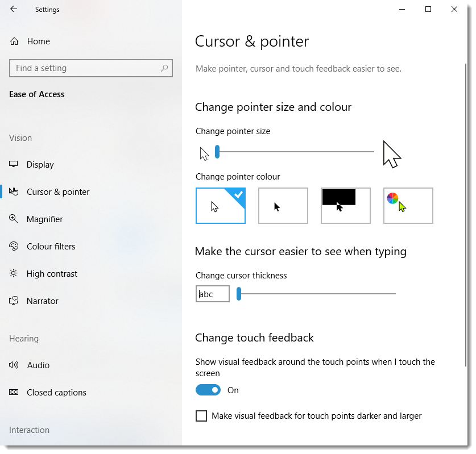Image resolution: width=476 pixels, height=454 pixels.
Task: Click the Find a setting field
Action: 85,68
